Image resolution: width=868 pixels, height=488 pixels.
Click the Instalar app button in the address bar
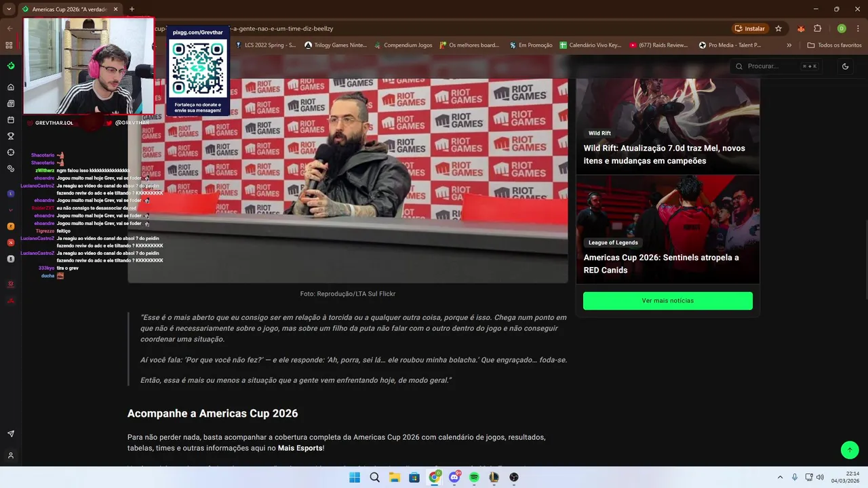click(x=750, y=28)
